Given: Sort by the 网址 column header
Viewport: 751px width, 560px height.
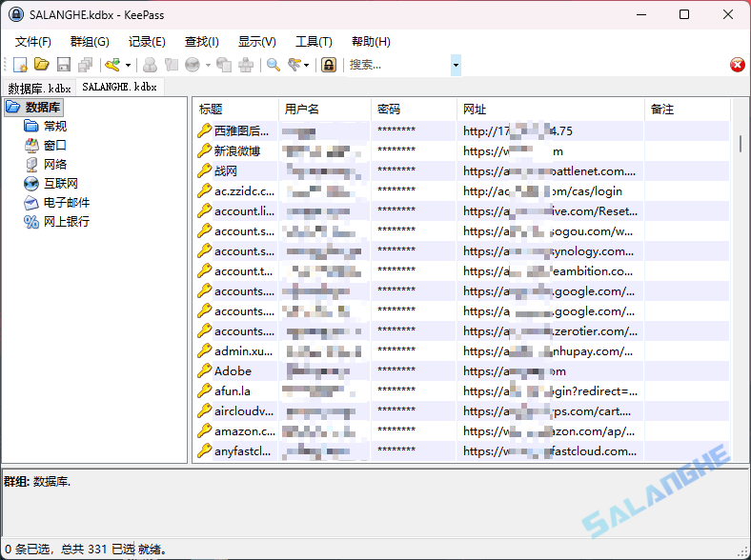Looking at the screenshot, I should pyautogui.click(x=551, y=110).
